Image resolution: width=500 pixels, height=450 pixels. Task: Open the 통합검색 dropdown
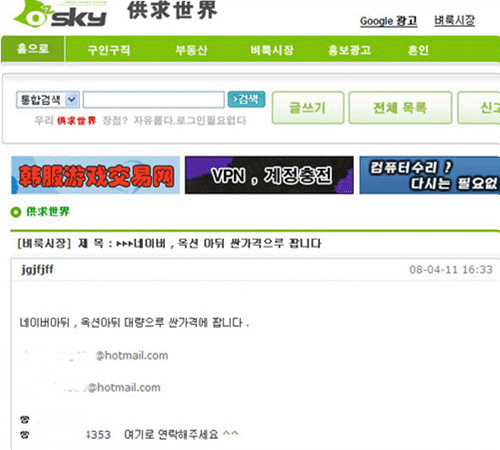tap(48, 100)
